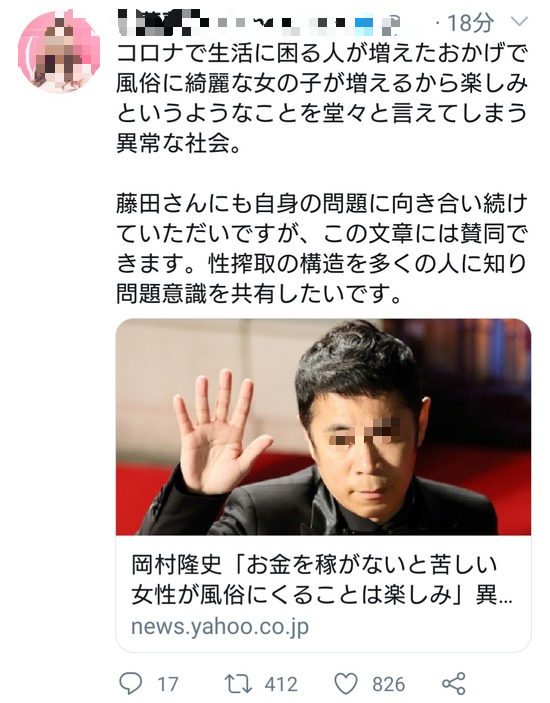Open the 岡村隆史 article headline
The height and width of the screenshot is (703, 550).
(x=322, y=580)
